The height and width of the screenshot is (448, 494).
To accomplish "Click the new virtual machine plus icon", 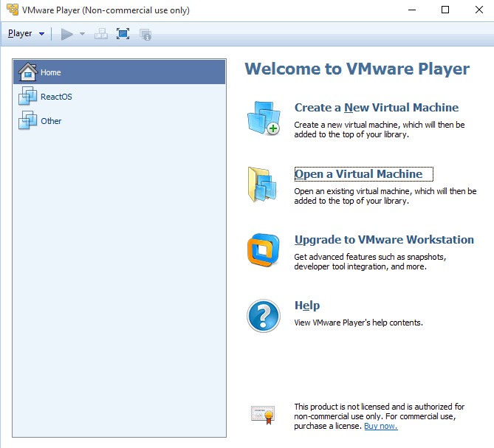I will click(x=264, y=118).
